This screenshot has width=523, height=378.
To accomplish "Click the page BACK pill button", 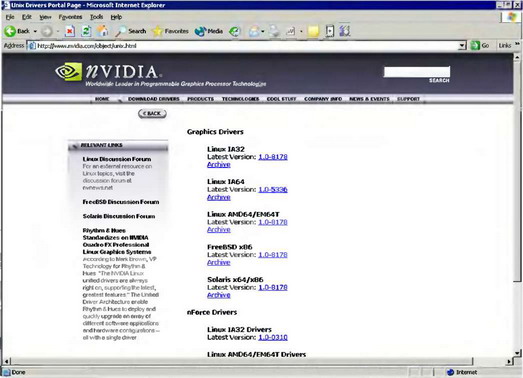I will click(x=152, y=113).
